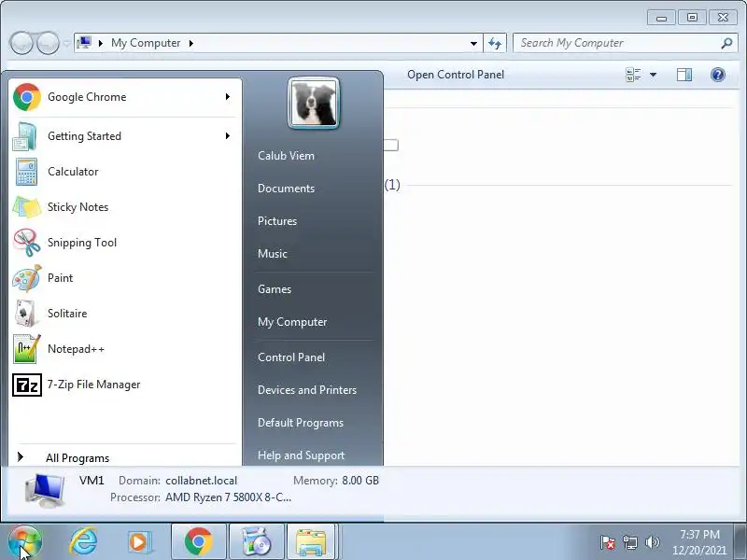The image size is (747, 560).
Task: Open Pictures library link
Action: click(277, 221)
